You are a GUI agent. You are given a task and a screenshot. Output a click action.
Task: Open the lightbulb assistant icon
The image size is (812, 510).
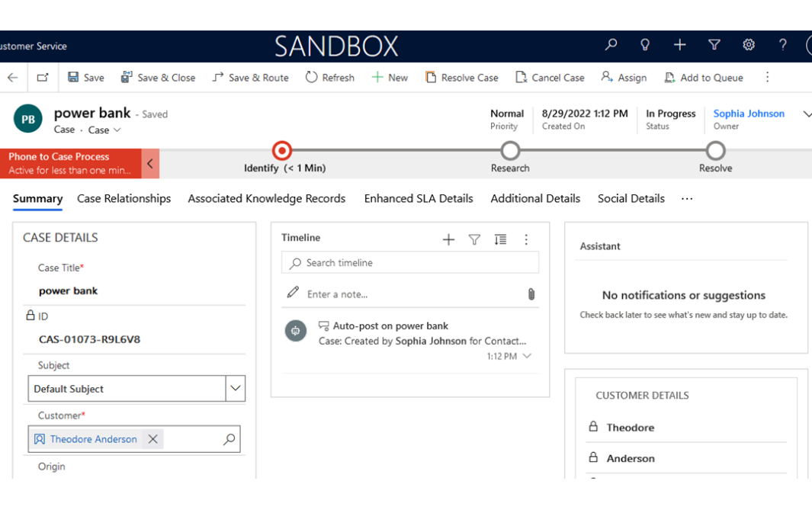coord(645,46)
